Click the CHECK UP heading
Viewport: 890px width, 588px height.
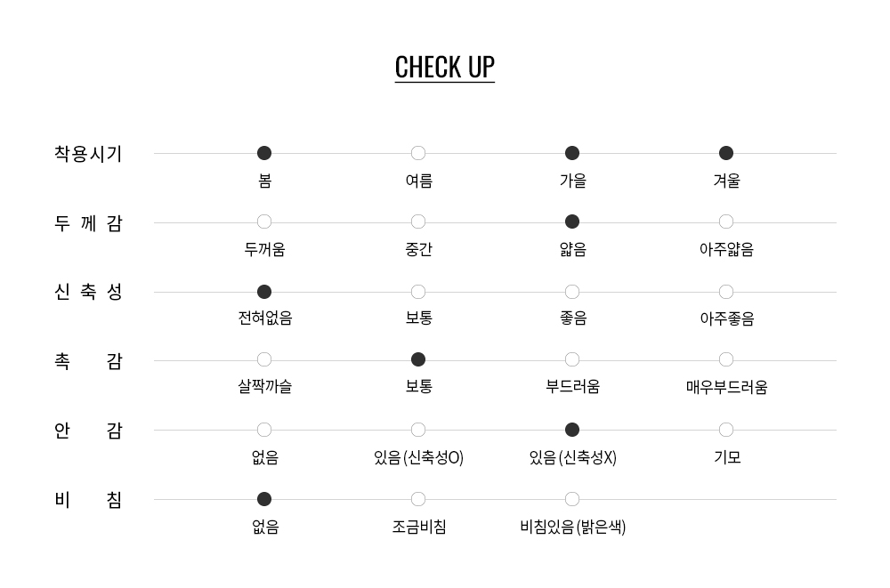pos(444,68)
